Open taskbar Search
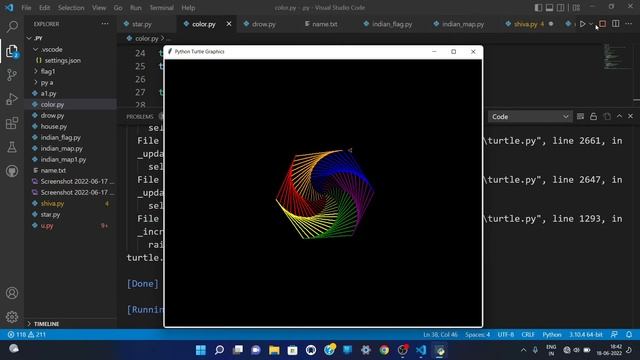640x360 pixels. [x=219, y=350]
